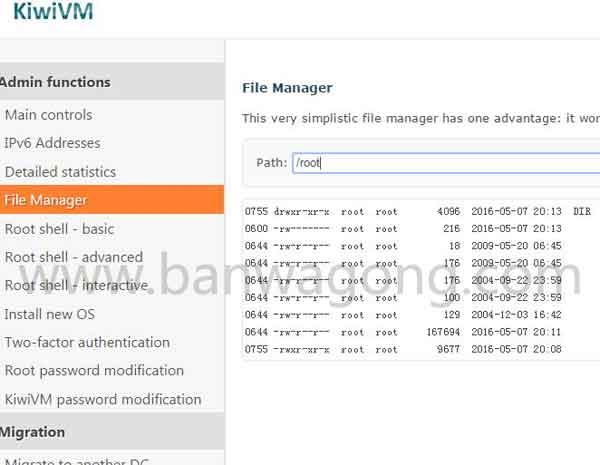This screenshot has width=600, height=465.
Task: Open IPv6 Addresses page
Action: tap(52, 143)
